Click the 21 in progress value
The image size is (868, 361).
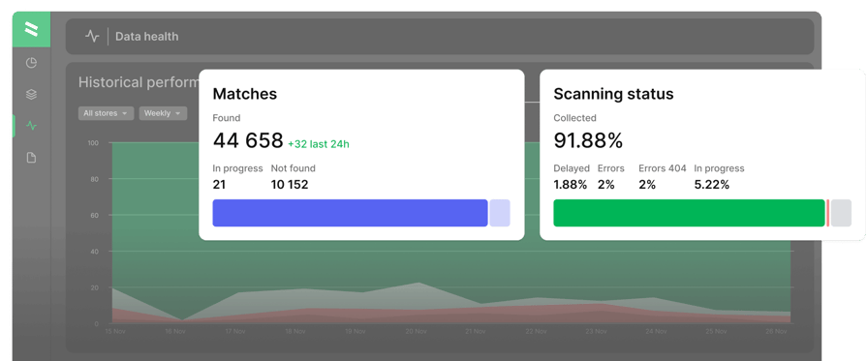tap(219, 185)
